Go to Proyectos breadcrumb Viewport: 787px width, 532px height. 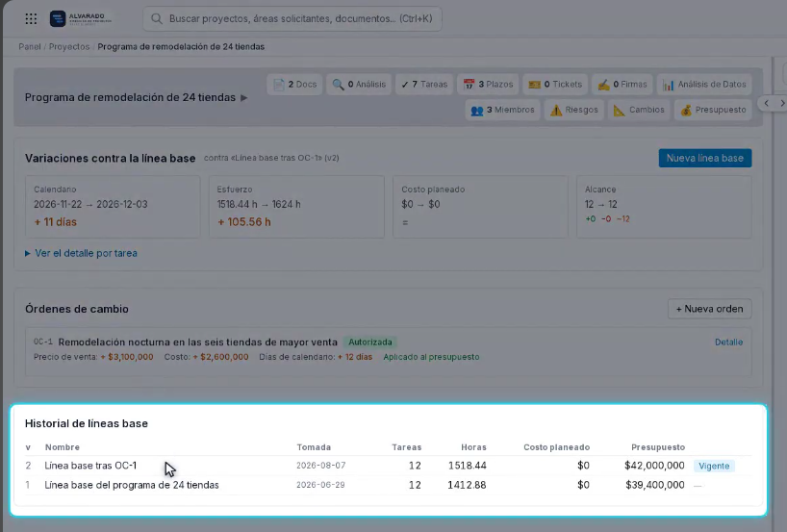tap(69, 47)
